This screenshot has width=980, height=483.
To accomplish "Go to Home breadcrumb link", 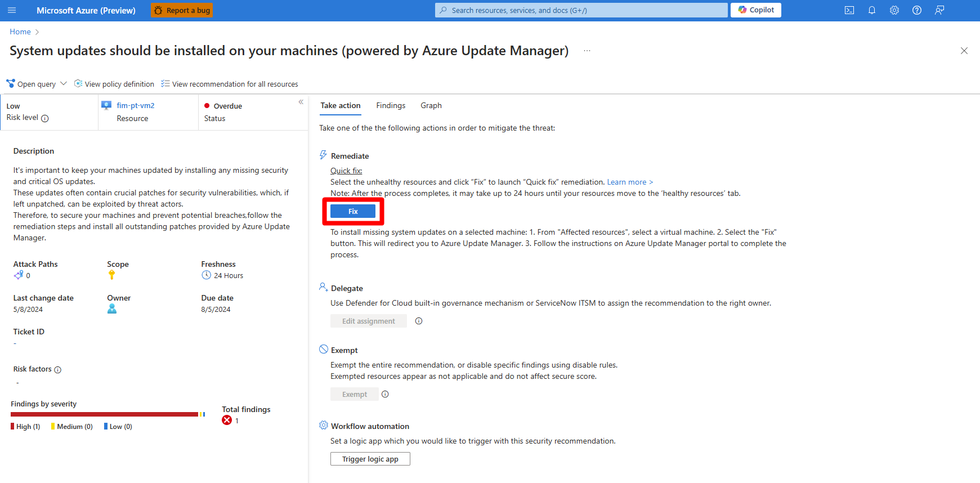I will coord(20,32).
